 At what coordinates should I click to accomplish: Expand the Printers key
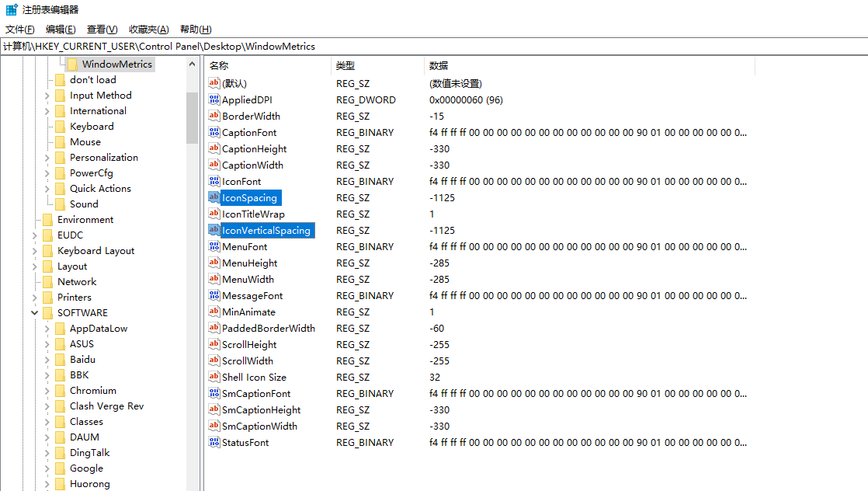coord(35,298)
